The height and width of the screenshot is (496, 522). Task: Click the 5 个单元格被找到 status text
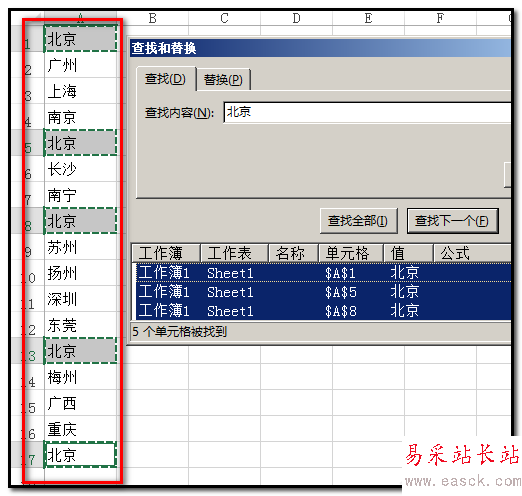(x=179, y=332)
